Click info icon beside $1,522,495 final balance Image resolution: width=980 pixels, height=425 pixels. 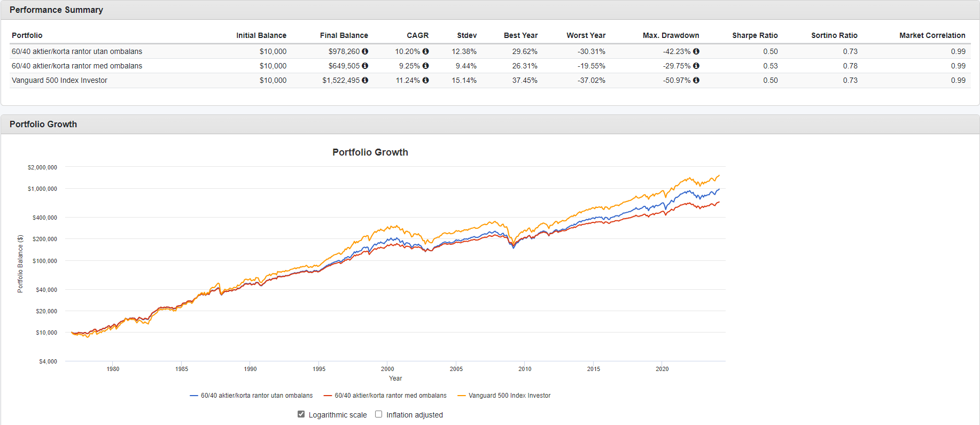pyautogui.click(x=365, y=80)
